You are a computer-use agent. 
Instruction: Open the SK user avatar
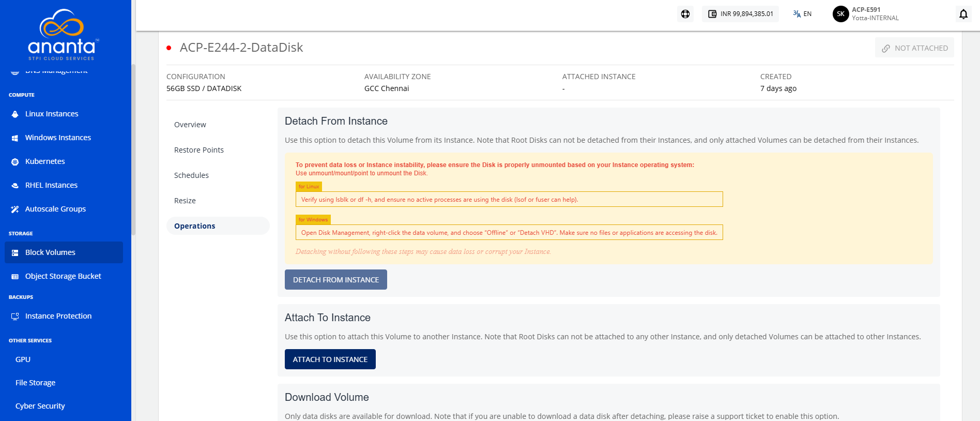click(840, 14)
